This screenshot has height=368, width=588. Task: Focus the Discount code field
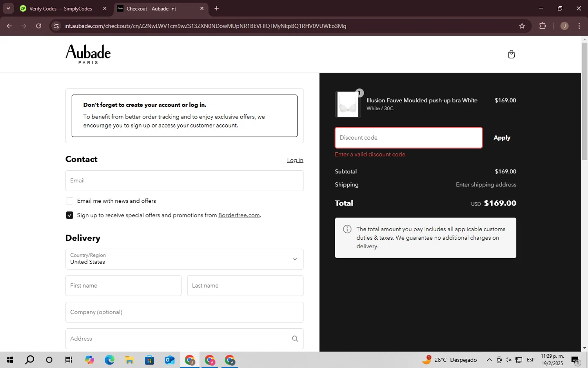[x=408, y=138]
